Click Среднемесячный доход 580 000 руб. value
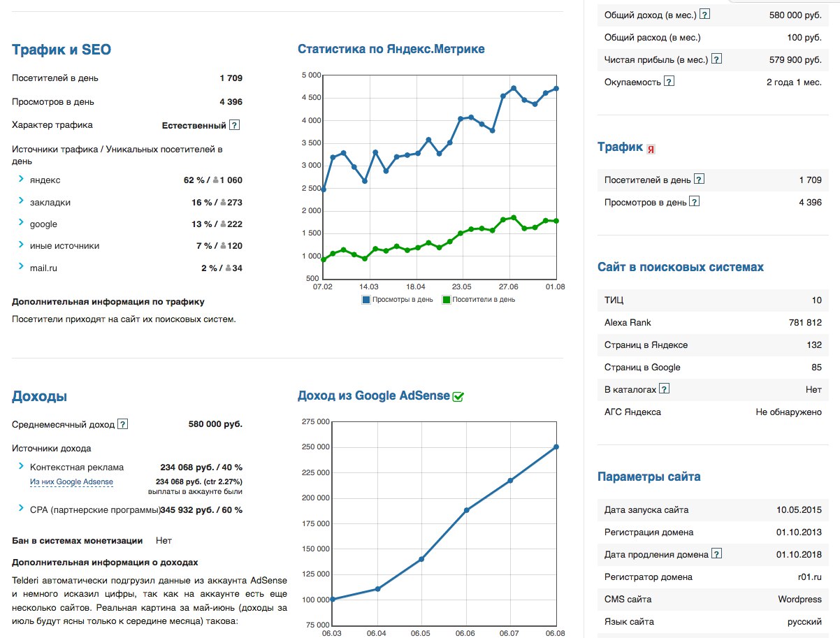840x638 pixels. click(x=215, y=424)
